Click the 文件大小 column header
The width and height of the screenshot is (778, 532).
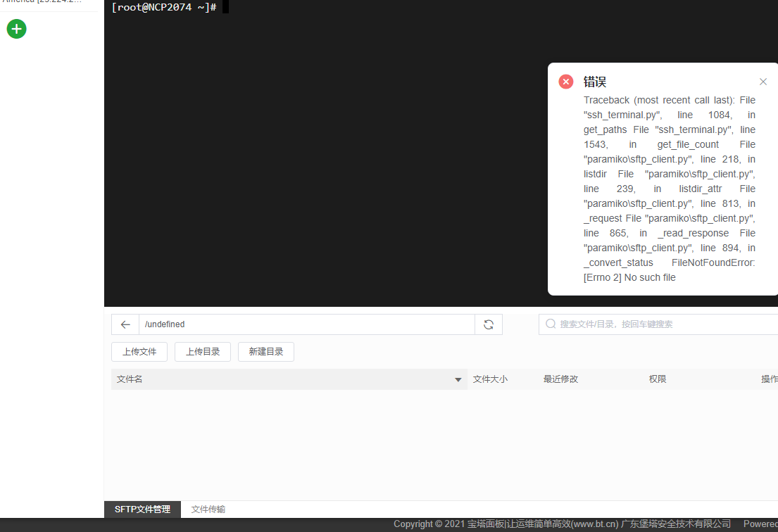coord(490,379)
